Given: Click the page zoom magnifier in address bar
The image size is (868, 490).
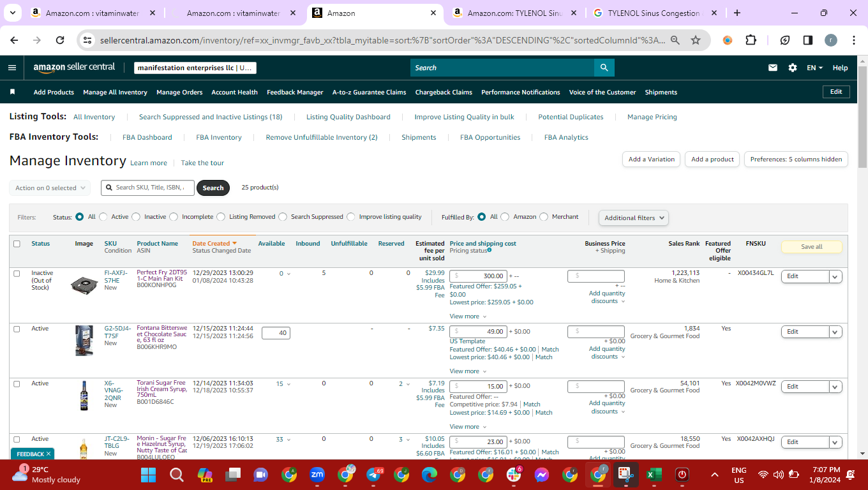Looking at the screenshot, I should click(x=675, y=40).
